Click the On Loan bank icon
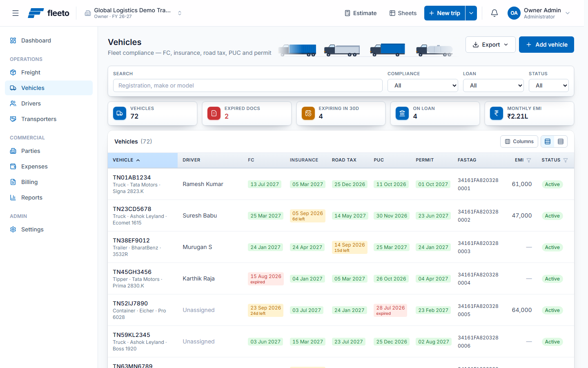 [402, 113]
